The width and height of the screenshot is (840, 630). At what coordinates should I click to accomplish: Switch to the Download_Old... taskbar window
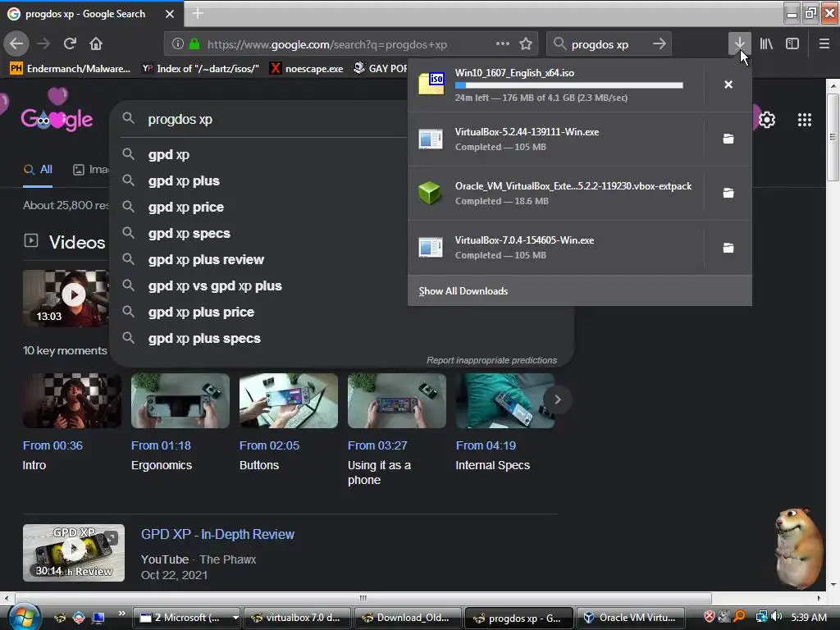pos(408,618)
